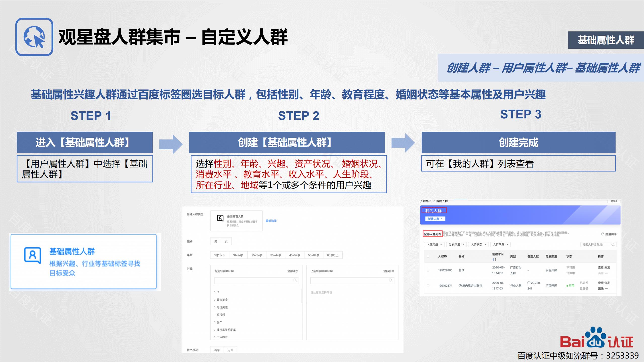Click the 人群集市 breadcrumb
The width and height of the screenshot is (644, 362).
(426, 201)
